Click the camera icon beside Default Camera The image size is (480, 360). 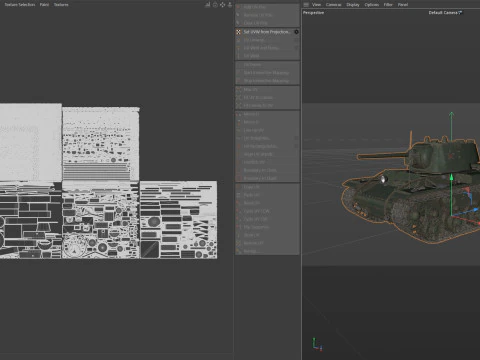[461, 13]
